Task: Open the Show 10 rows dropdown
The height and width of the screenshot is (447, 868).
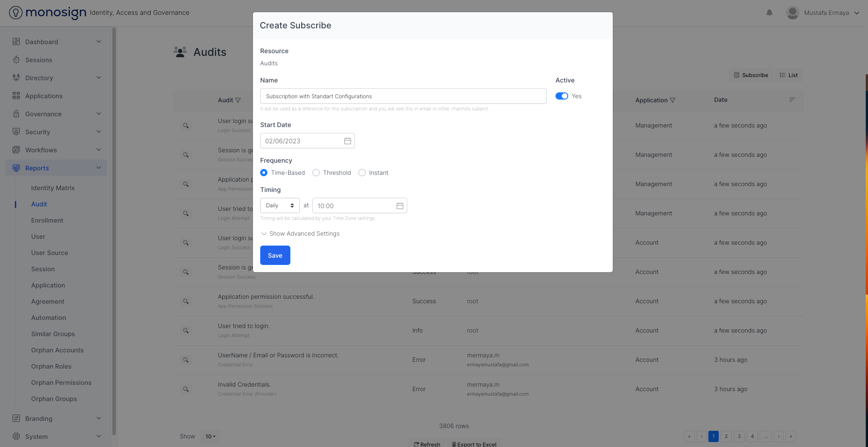Action: [x=210, y=436]
